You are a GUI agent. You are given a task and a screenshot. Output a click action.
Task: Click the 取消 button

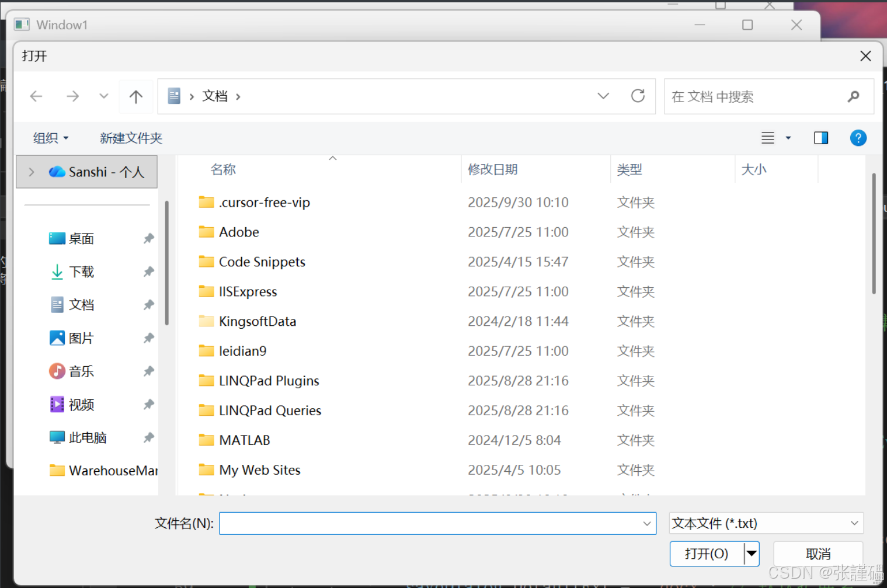(818, 554)
